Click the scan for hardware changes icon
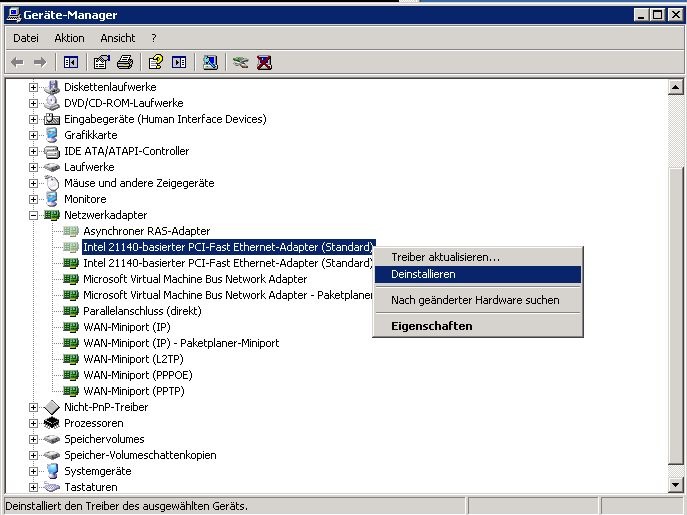Image resolution: width=687 pixels, height=515 pixels. pos(210,62)
